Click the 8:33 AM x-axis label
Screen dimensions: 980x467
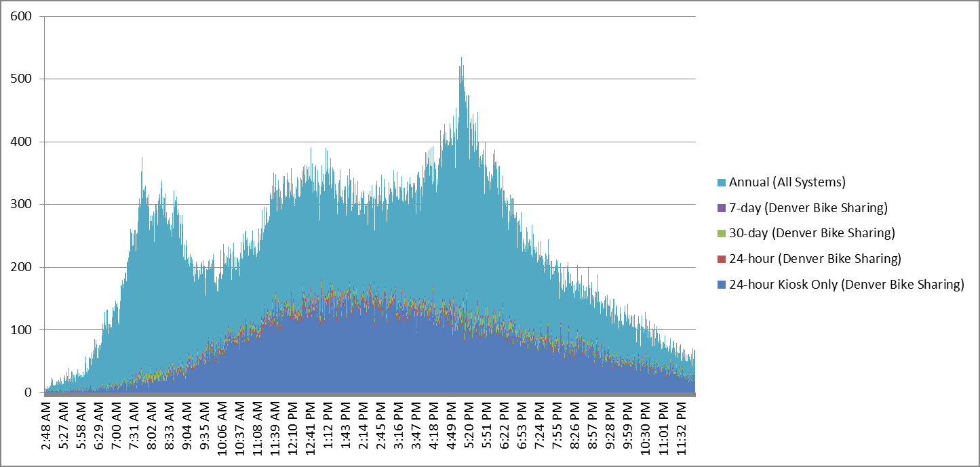coord(170,425)
